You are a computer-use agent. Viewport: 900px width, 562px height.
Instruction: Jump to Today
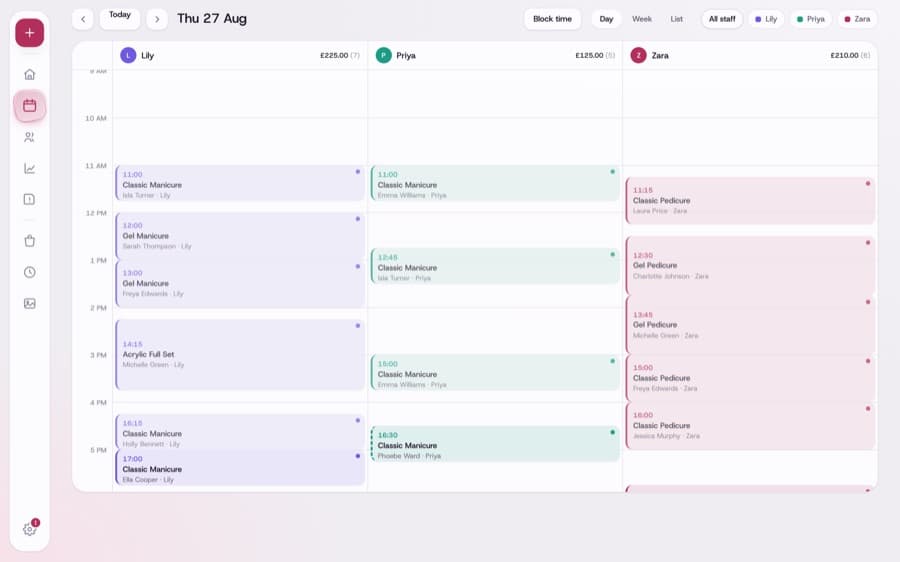coord(119,19)
